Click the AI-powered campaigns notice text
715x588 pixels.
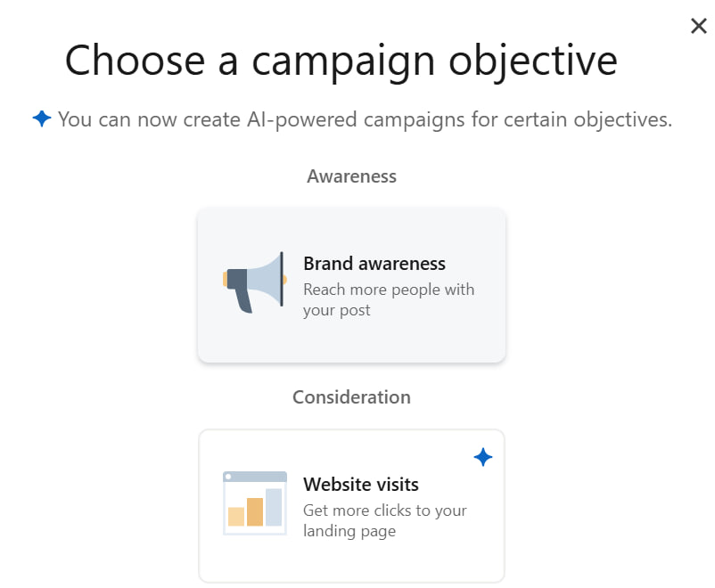pos(365,119)
